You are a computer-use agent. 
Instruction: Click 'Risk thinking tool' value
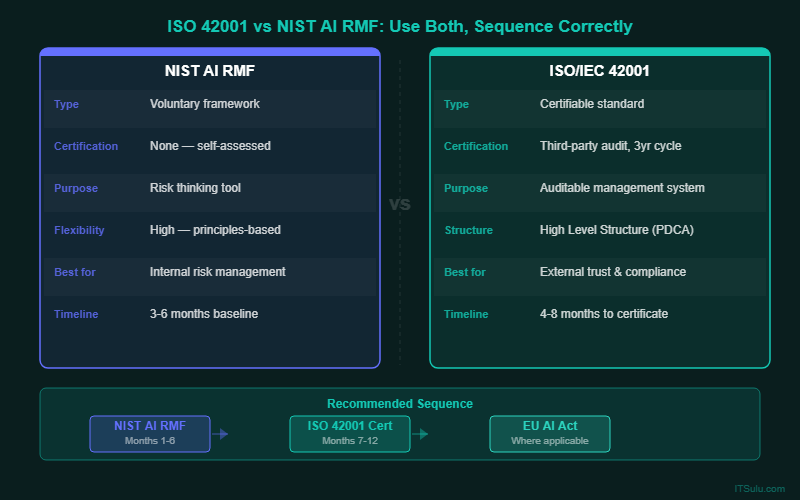195,188
